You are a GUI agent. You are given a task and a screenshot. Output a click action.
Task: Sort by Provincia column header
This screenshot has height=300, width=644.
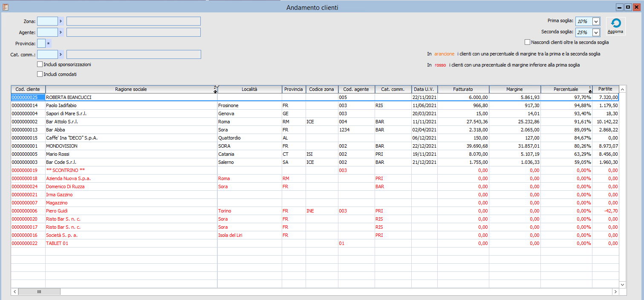pyautogui.click(x=294, y=89)
